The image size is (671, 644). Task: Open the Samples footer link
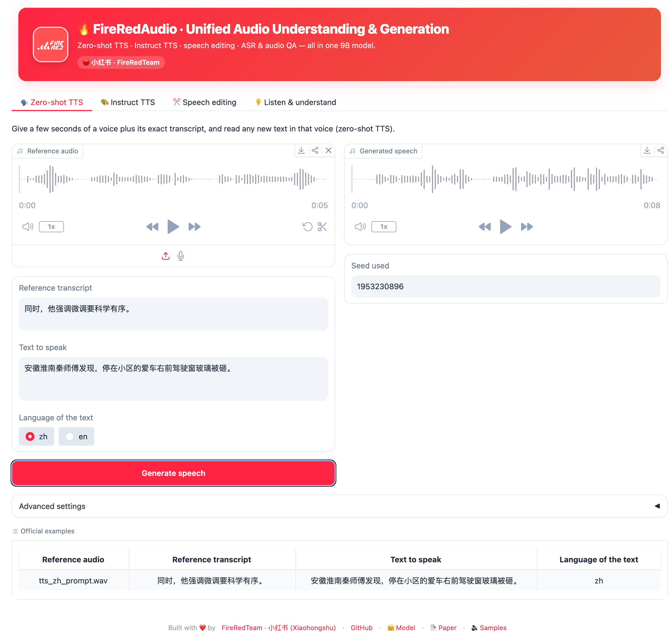click(489, 628)
